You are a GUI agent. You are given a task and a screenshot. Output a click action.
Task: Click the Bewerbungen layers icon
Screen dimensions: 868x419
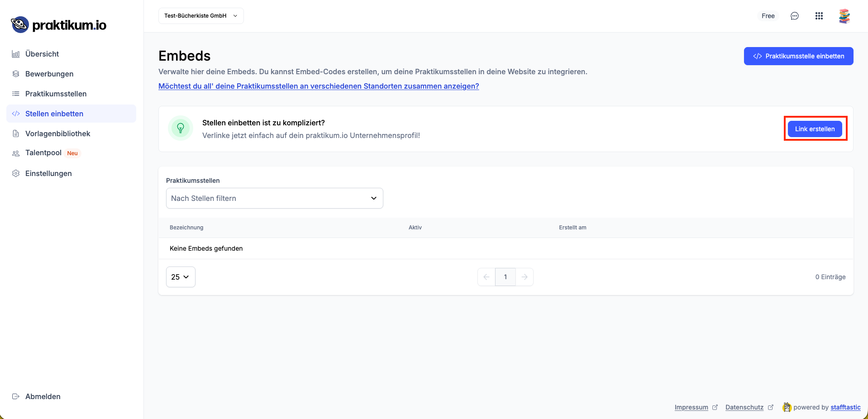[x=16, y=74]
